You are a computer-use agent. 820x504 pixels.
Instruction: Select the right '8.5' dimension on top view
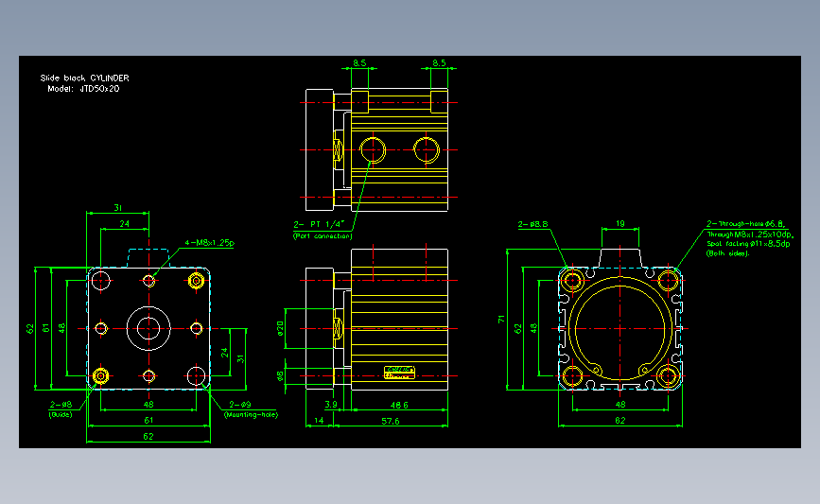click(x=439, y=62)
